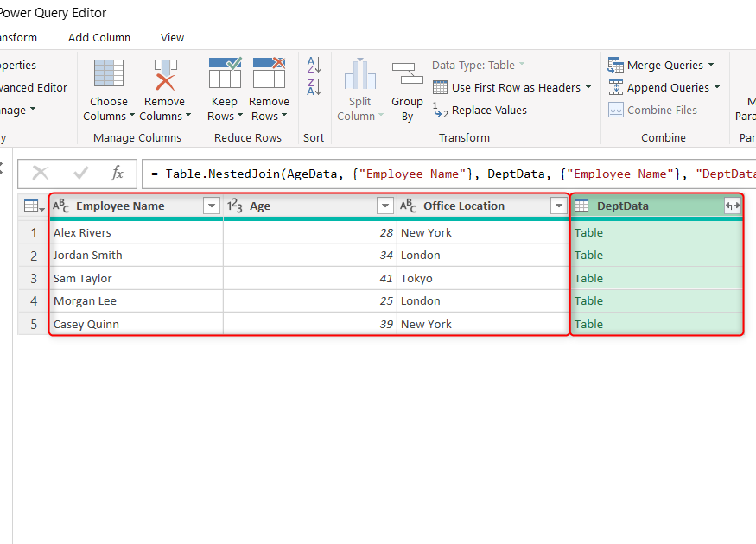
Task: Click the Table value in the Casey Quinn row
Action: (588, 325)
